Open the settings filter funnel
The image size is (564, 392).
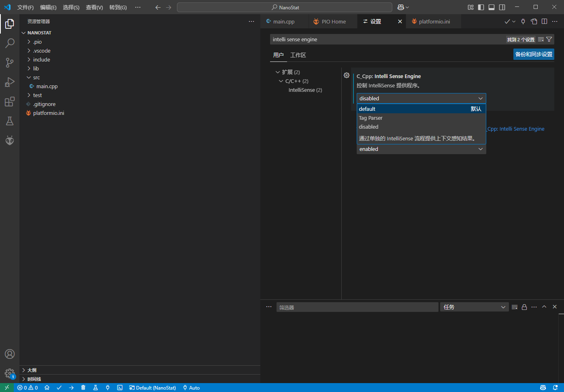[x=549, y=39]
